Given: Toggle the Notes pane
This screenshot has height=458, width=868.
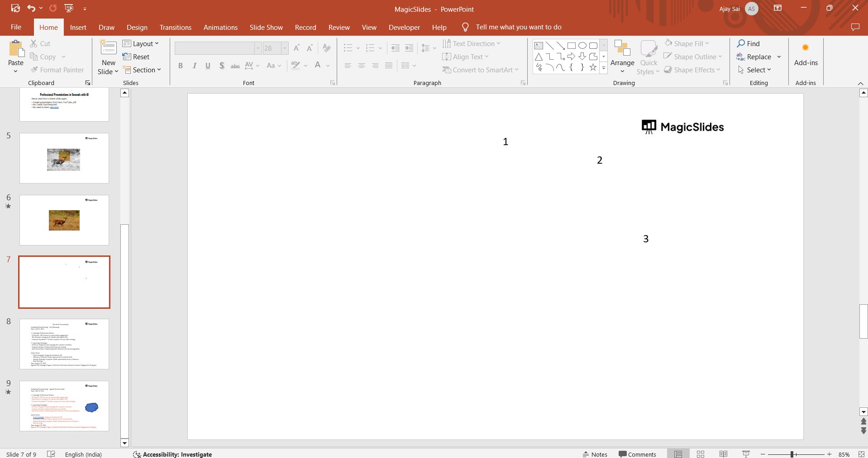Looking at the screenshot, I should [x=595, y=454].
